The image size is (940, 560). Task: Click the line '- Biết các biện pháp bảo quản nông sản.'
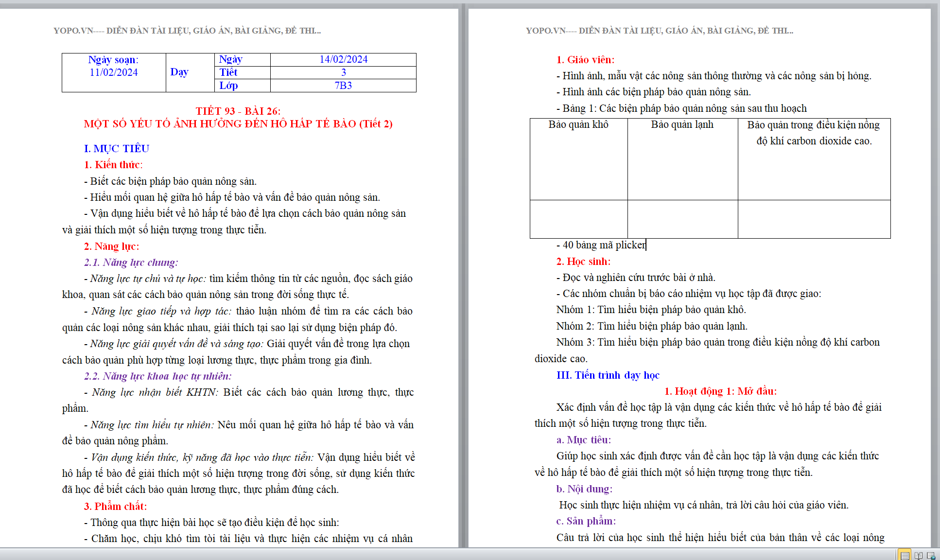[170, 181]
